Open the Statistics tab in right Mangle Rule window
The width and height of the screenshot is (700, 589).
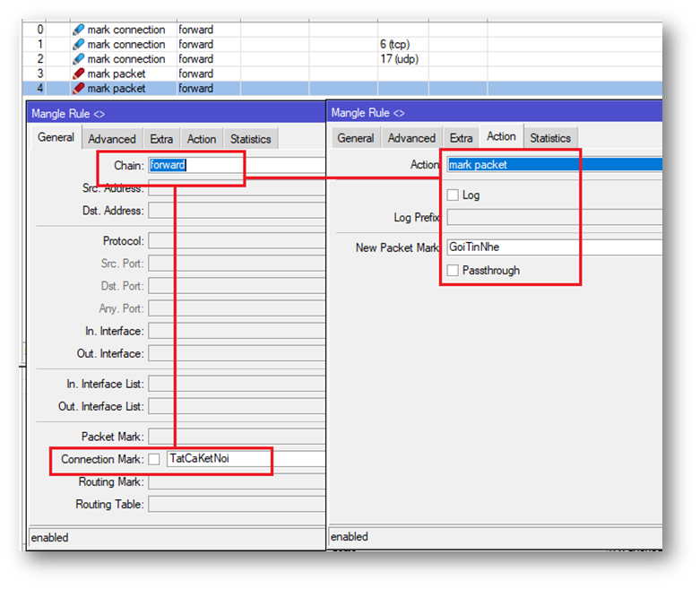pyautogui.click(x=550, y=138)
